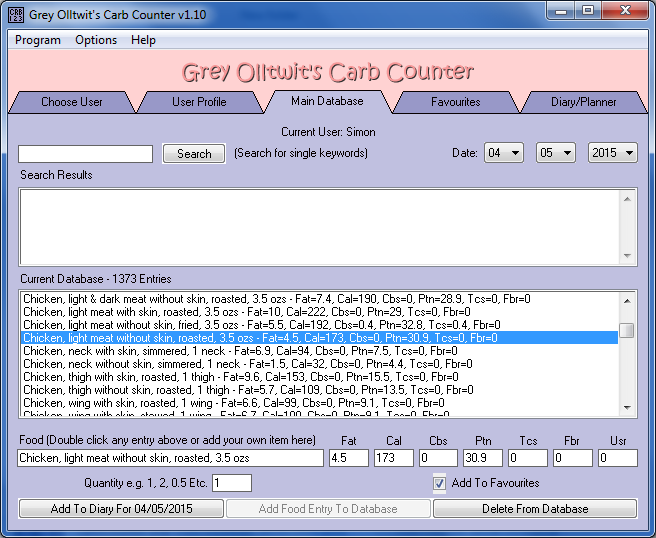Toggle the Add To Favourites checkbox
Image resolution: width=656 pixels, height=538 pixels.
(x=440, y=483)
